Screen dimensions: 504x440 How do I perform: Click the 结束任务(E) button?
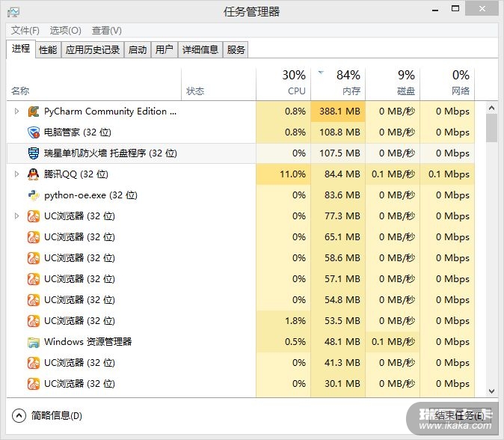tap(460, 416)
